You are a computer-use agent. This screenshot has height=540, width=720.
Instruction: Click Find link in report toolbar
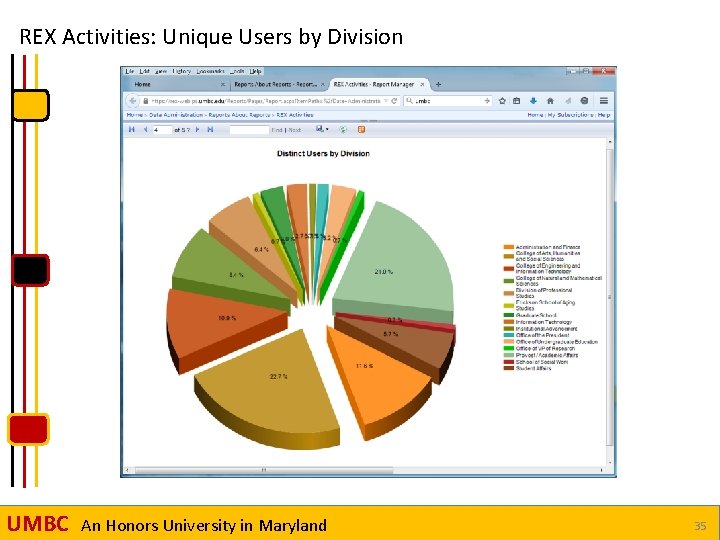click(276, 130)
